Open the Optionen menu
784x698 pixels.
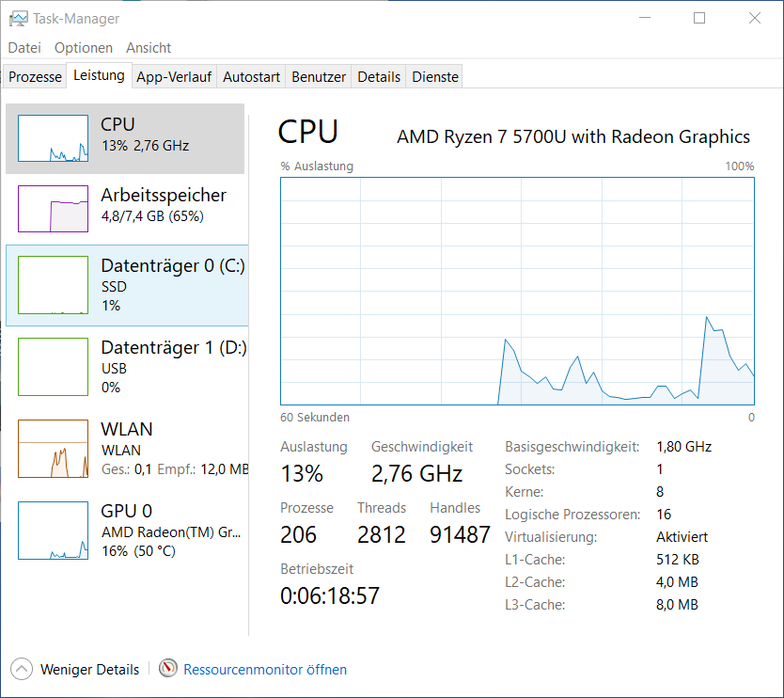point(84,48)
